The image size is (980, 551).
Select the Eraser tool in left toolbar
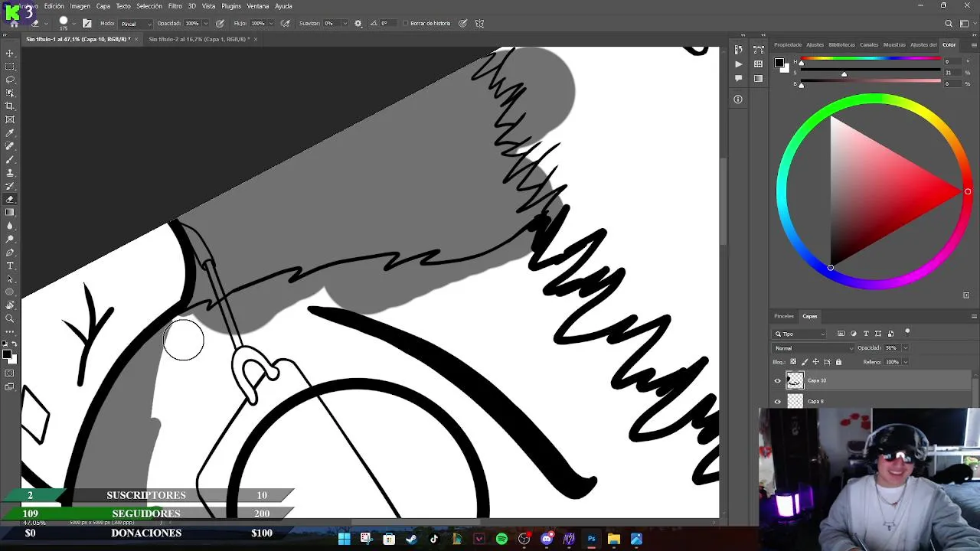(10, 199)
